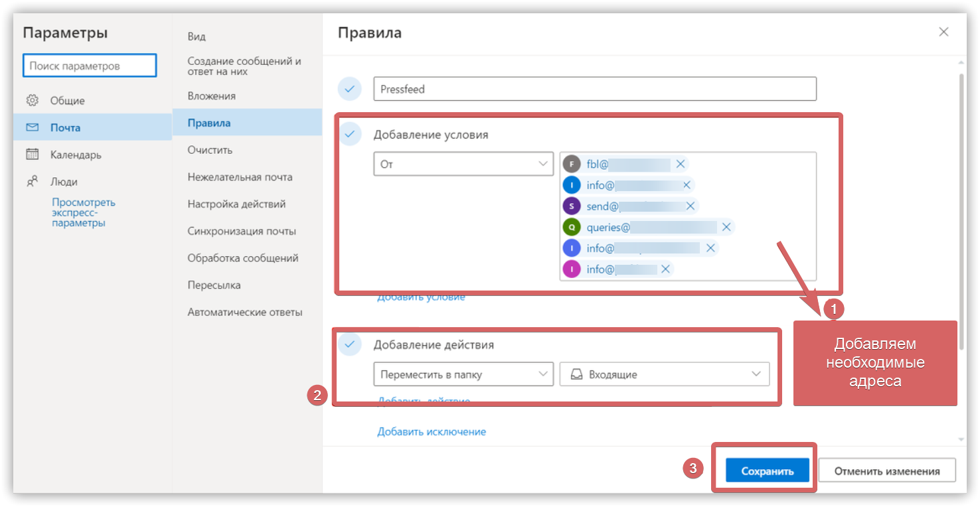
Task: Select the Mail (Почта) settings section
Action: 92,127
